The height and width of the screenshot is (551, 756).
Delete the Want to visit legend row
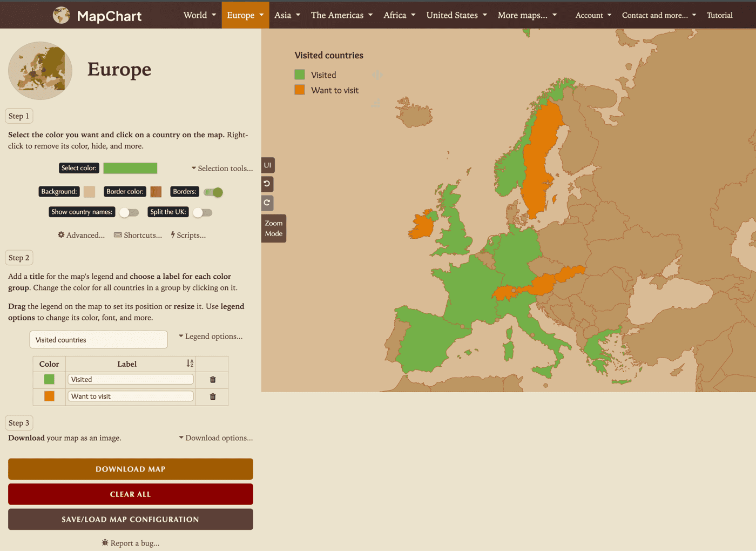213,397
